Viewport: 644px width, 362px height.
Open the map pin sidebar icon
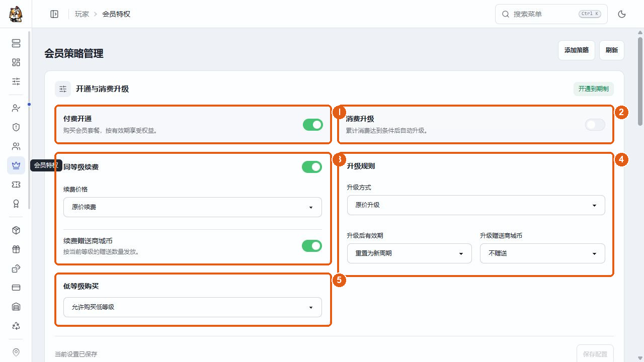point(16,352)
